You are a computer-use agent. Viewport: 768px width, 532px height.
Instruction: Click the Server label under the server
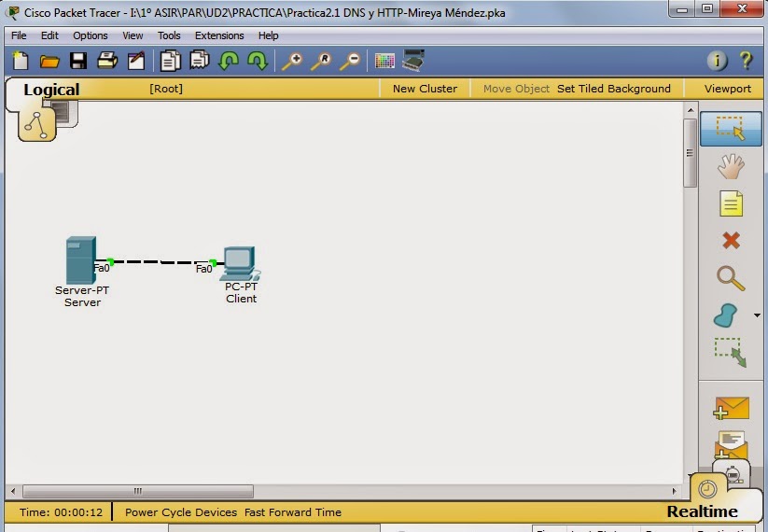82,302
